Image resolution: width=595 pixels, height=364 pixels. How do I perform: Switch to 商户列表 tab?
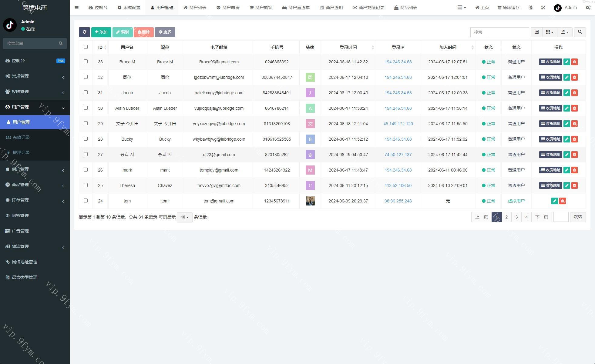pyautogui.click(x=195, y=8)
